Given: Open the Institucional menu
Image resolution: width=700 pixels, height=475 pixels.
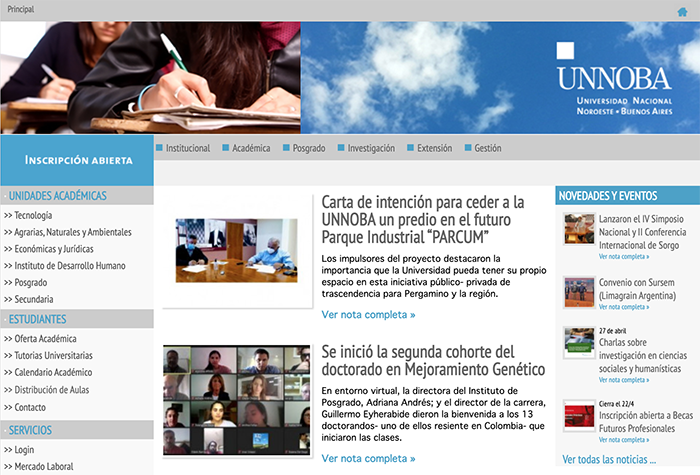Looking at the screenshot, I should [187, 148].
